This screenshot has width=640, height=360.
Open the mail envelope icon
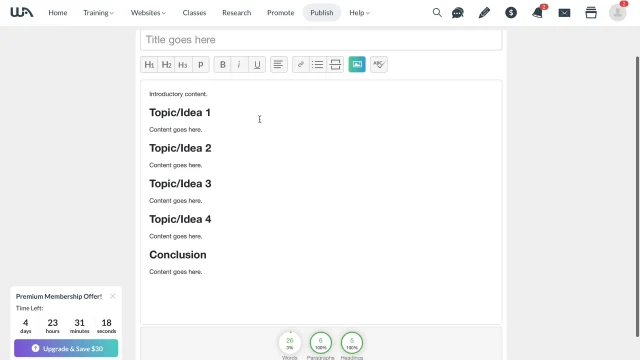(x=564, y=13)
